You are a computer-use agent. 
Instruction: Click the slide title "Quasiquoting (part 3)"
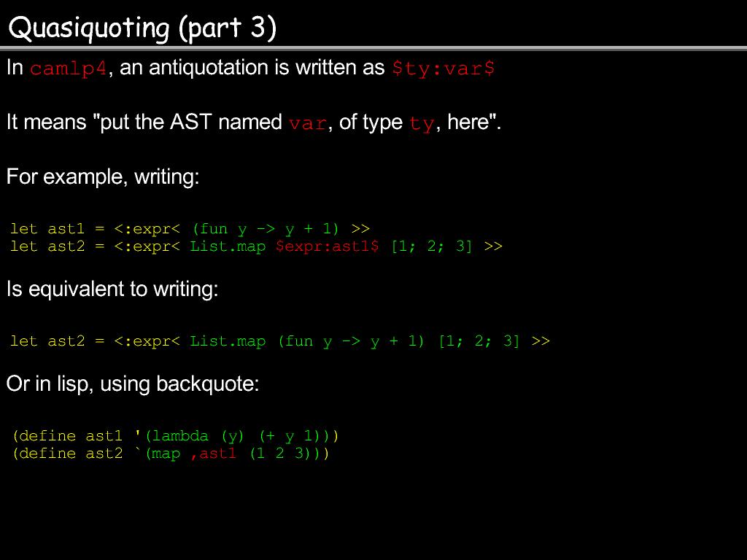click(x=142, y=28)
